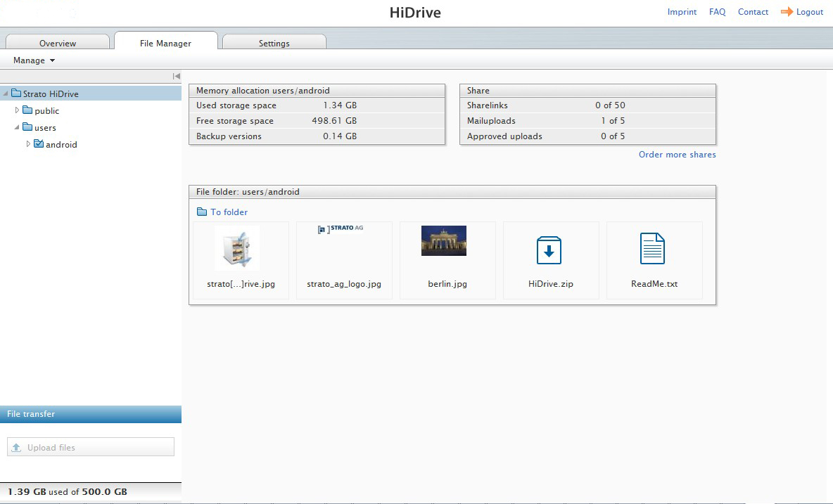The height and width of the screenshot is (504, 833).
Task: Select the strato[...]rive.jpg safe thumbnail
Action: coord(238,248)
